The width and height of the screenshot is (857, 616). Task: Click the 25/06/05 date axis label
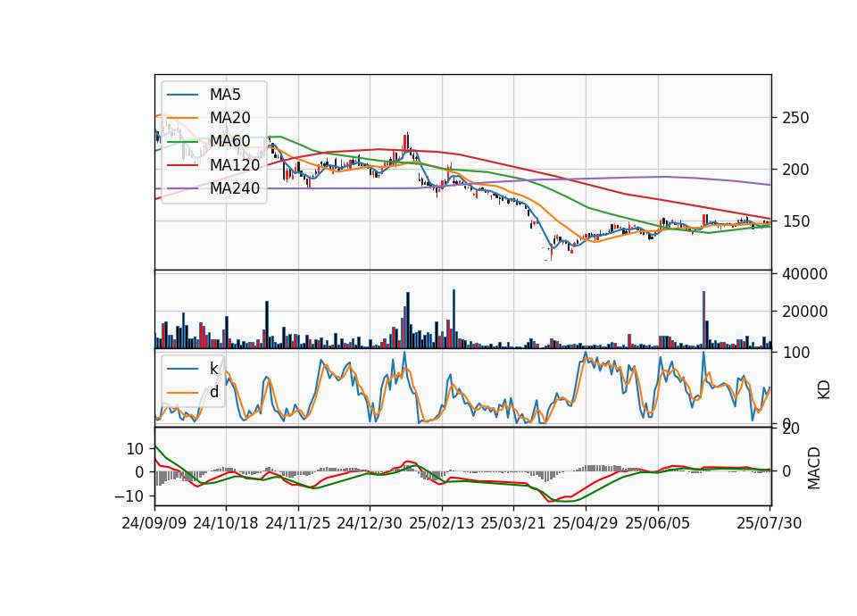pyautogui.click(x=658, y=523)
